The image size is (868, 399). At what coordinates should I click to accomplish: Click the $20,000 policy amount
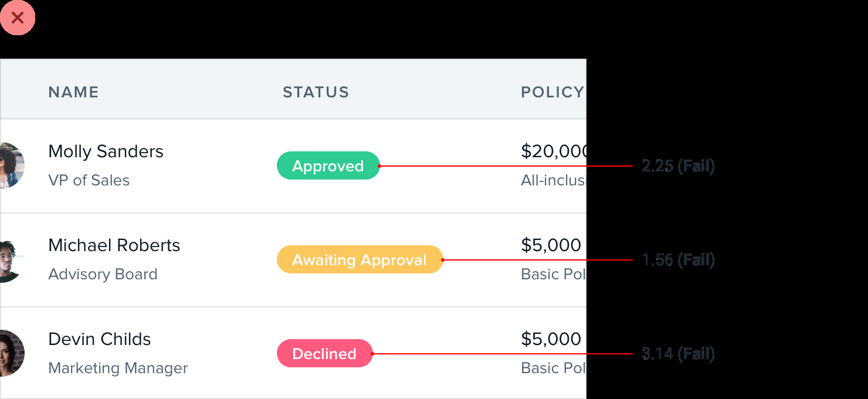click(x=554, y=151)
